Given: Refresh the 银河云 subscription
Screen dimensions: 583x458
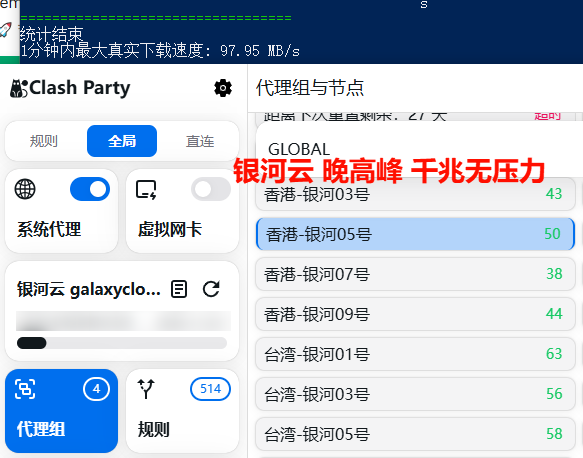Looking at the screenshot, I should [211, 289].
